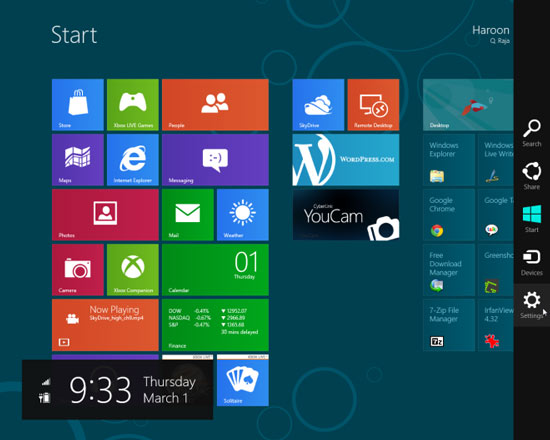Open the Maps tile

coord(78,160)
